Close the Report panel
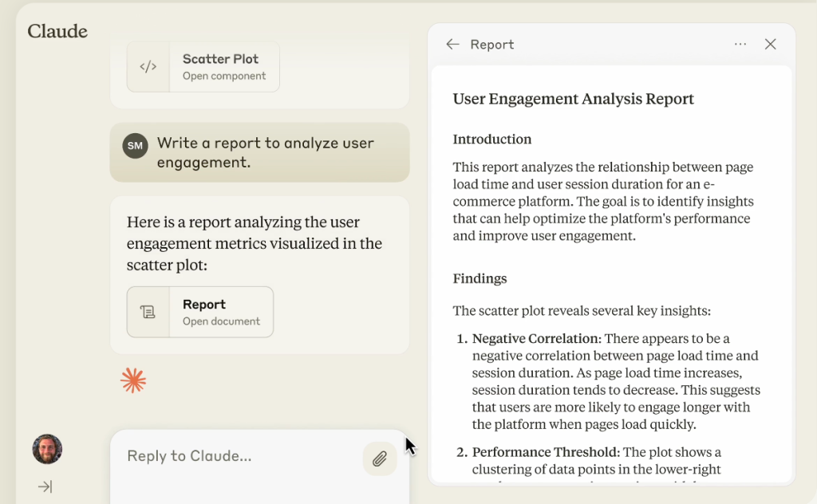This screenshot has width=817, height=504. coord(770,45)
